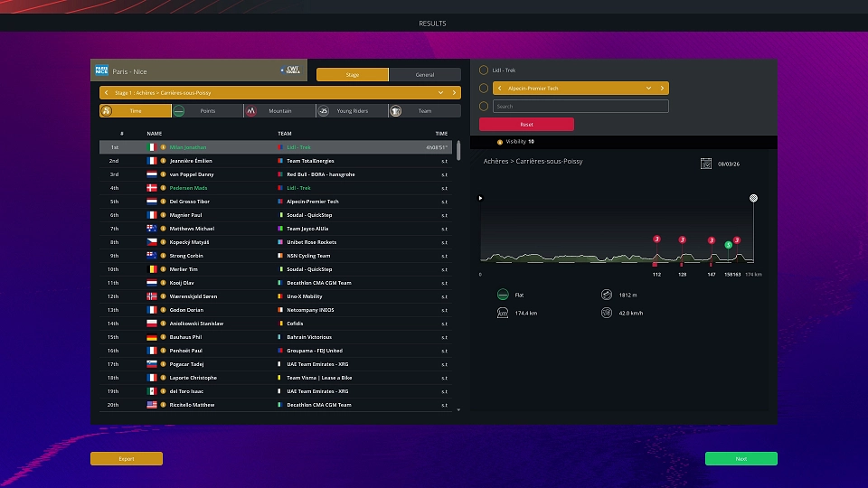Click the Danish flag next to Pedersen Mads

point(152,188)
